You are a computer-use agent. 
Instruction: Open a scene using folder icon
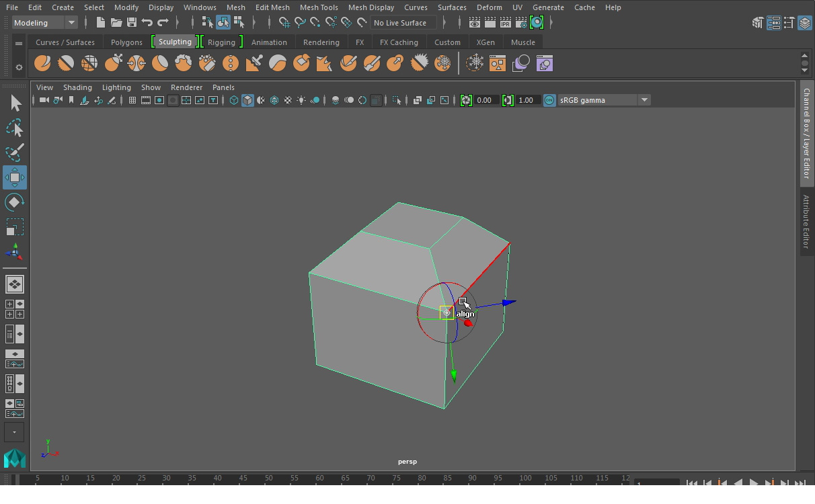pyautogui.click(x=116, y=22)
